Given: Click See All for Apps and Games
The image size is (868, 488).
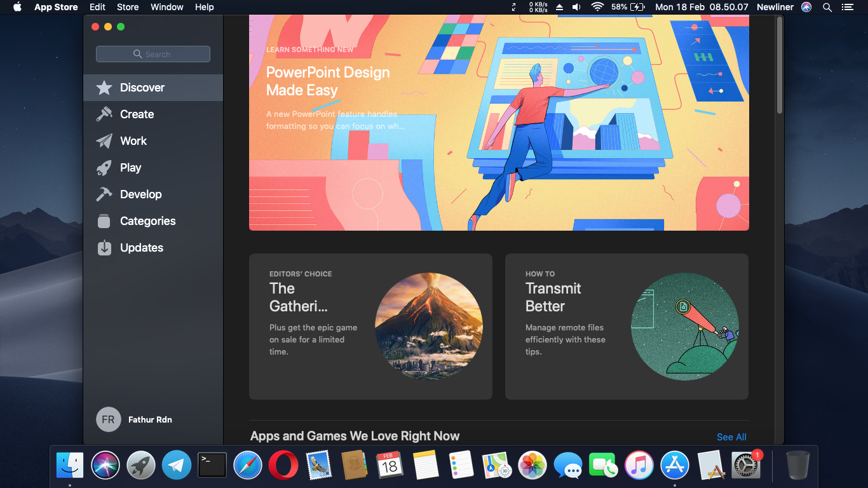Looking at the screenshot, I should (x=731, y=437).
